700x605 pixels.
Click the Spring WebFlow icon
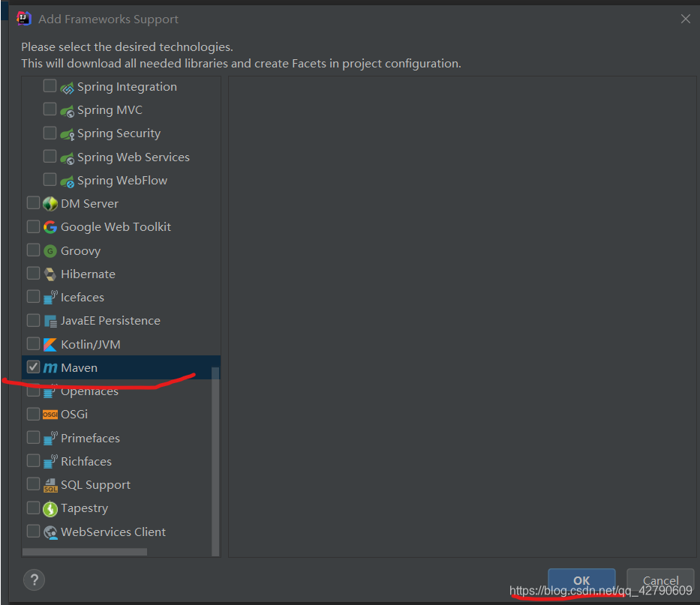67,181
